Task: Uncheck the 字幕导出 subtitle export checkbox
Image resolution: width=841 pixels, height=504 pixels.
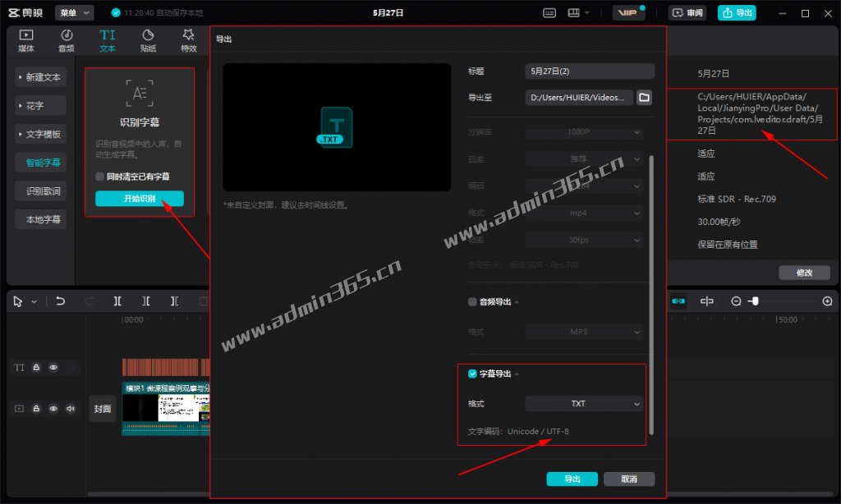Action: (472, 373)
